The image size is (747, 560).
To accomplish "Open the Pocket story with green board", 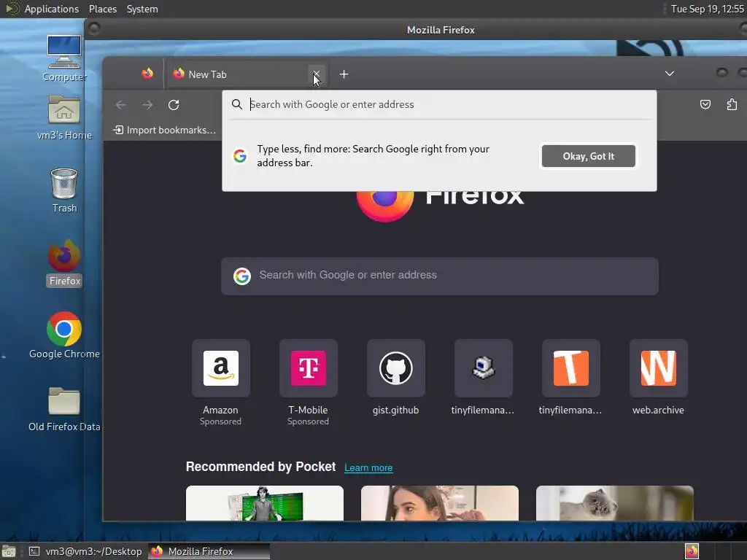I will 264,503.
